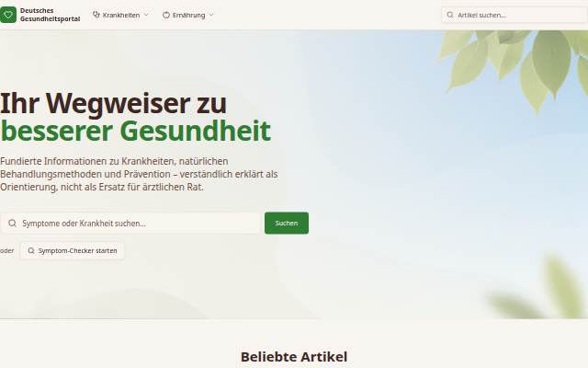Screen dimensions: 588x368
Task: Click the green heart logo icon
Action: click(x=8, y=15)
